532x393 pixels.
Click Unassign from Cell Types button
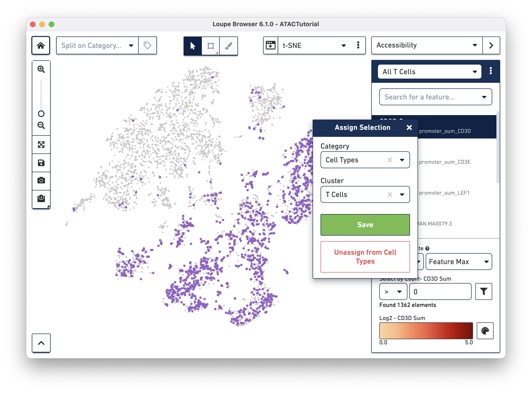coord(365,257)
